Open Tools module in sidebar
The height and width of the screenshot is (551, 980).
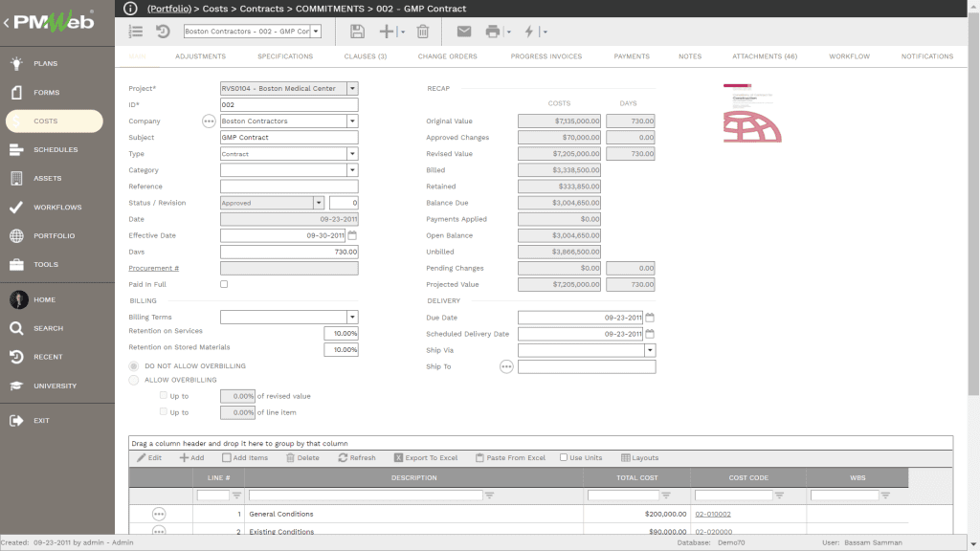(46, 265)
